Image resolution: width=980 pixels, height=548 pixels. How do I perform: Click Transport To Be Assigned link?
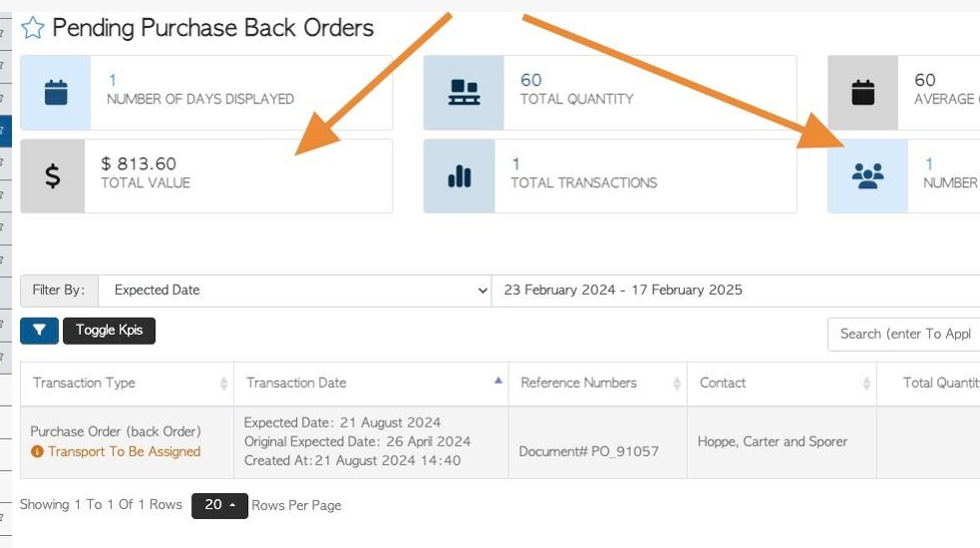[124, 451]
